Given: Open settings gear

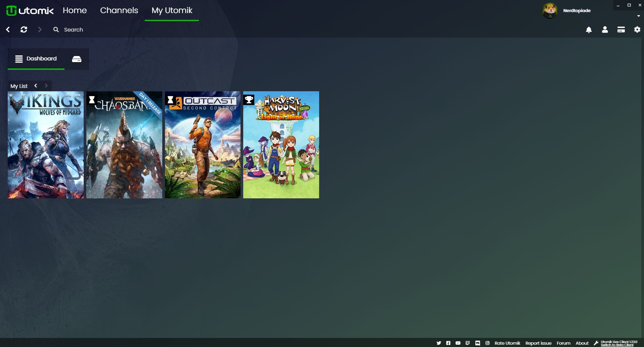Looking at the screenshot, I should tap(637, 30).
